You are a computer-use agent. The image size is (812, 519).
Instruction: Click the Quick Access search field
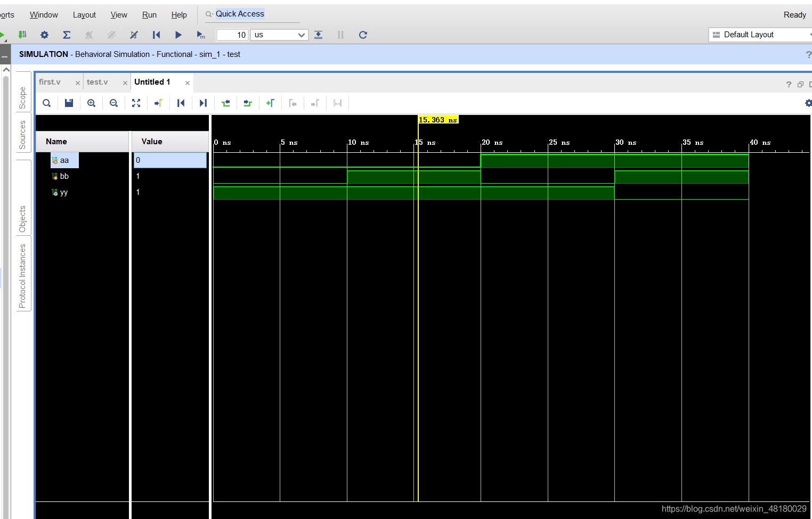pos(253,14)
